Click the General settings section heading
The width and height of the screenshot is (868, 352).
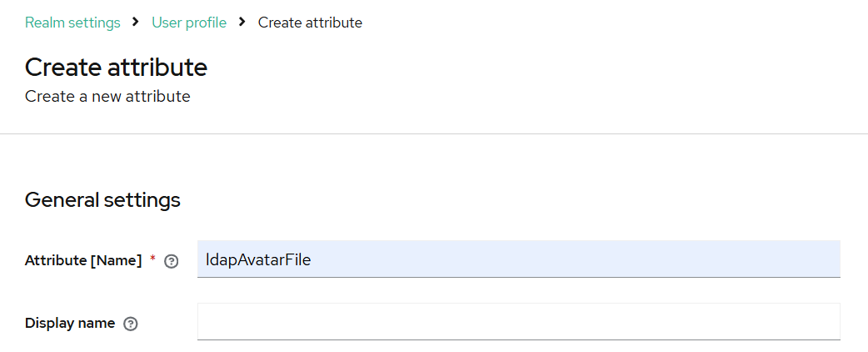pos(102,200)
